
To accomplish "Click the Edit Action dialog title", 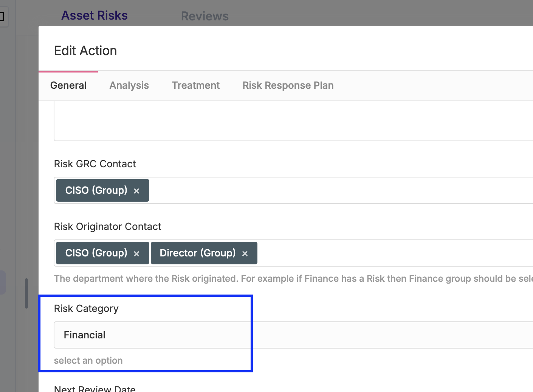I will [x=85, y=51].
